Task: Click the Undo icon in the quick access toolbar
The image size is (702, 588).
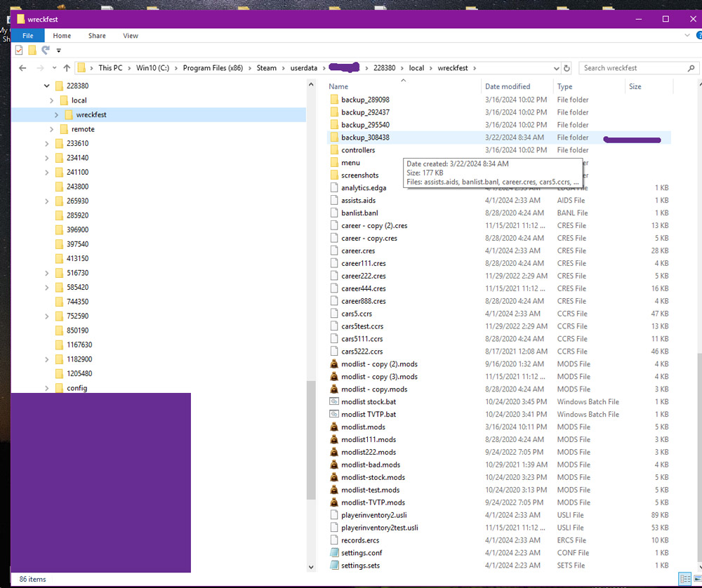Action: click(45, 50)
